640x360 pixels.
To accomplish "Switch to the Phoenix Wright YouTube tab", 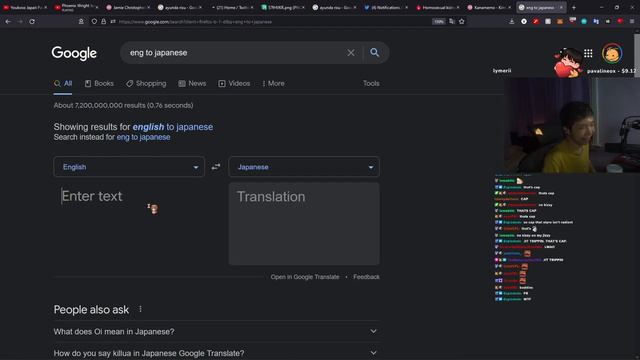I will [x=77, y=7].
